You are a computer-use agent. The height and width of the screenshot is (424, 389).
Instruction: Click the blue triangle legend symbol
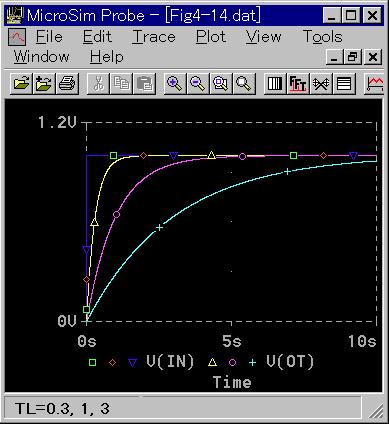pos(133,363)
